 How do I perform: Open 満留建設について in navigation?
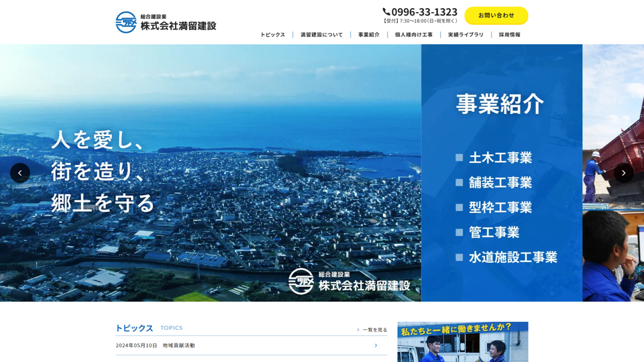click(x=321, y=35)
